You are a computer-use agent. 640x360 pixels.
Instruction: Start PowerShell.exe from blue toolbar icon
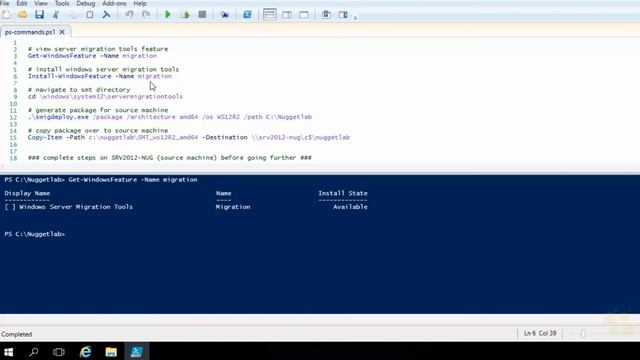coord(247,15)
